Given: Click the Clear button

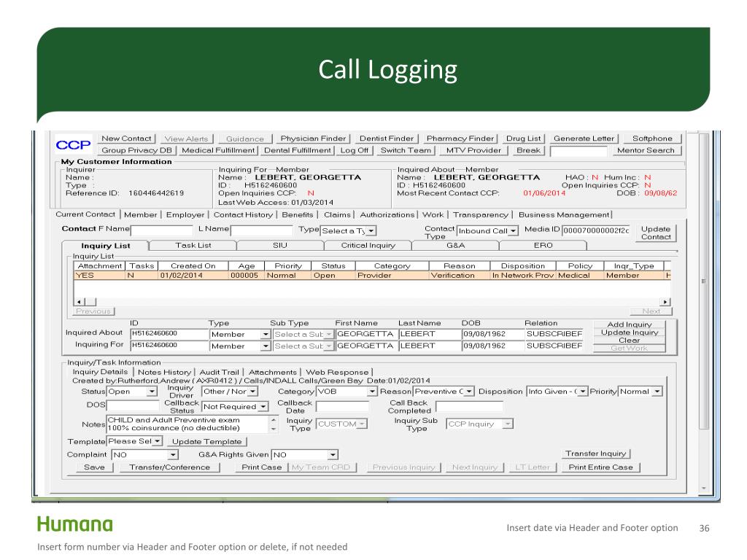Looking at the screenshot, I should [x=629, y=341].
